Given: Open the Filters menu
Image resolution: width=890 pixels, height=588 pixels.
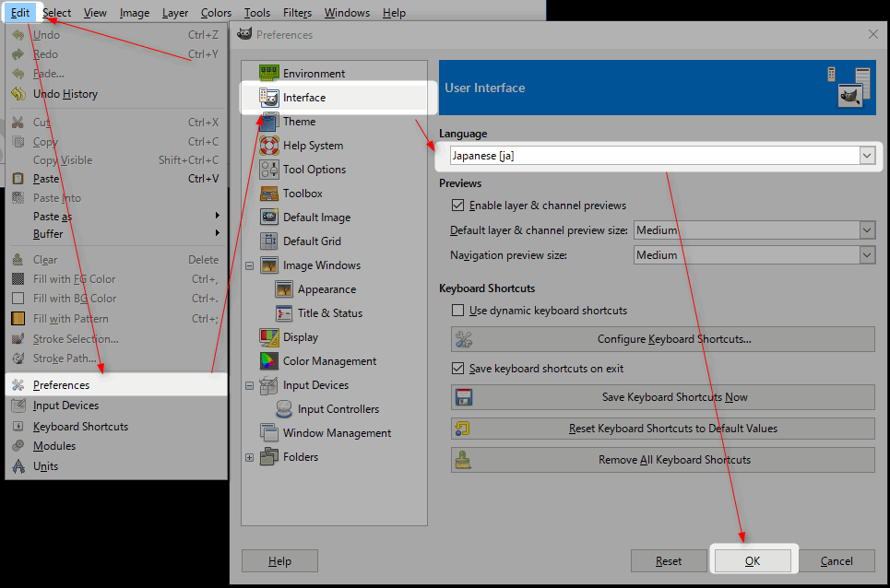Looking at the screenshot, I should (x=297, y=13).
